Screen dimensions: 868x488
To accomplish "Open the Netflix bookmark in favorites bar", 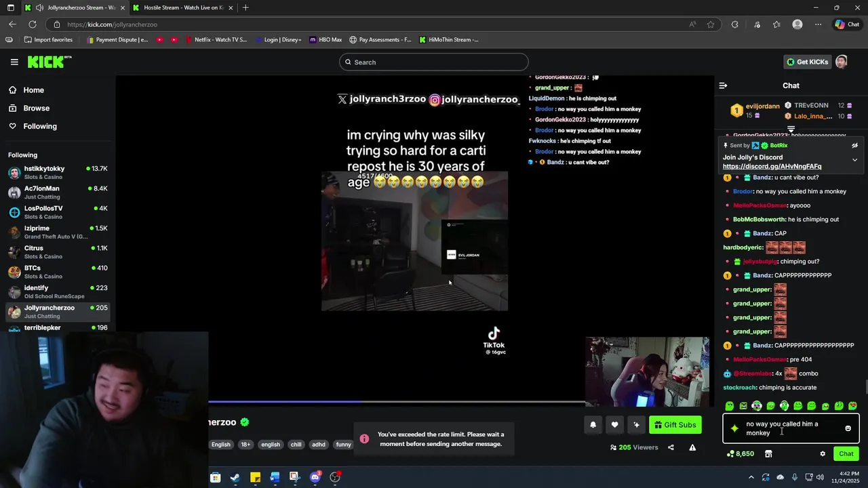I will tap(215, 40).
